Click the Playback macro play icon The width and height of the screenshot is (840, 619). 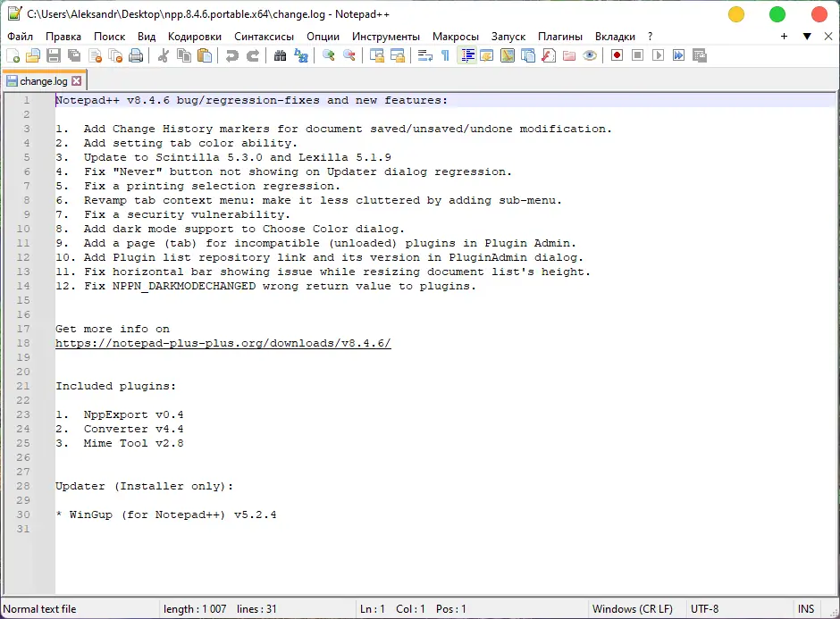click(x=658, y=55)
